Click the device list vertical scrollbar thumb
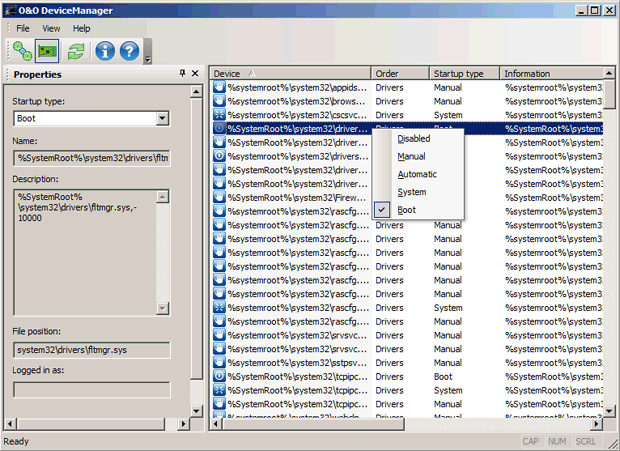Screen dimensions: 620x451 (x=609, y=94)
